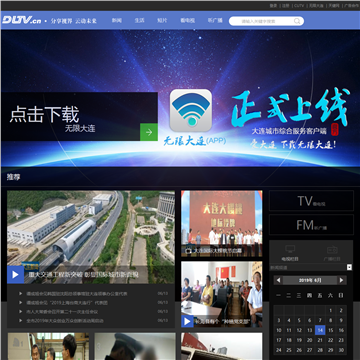Image resolution: width=360 pixels, height=360 pixels.
Task: Select date 24 in calendar
Action: (279, 350)
